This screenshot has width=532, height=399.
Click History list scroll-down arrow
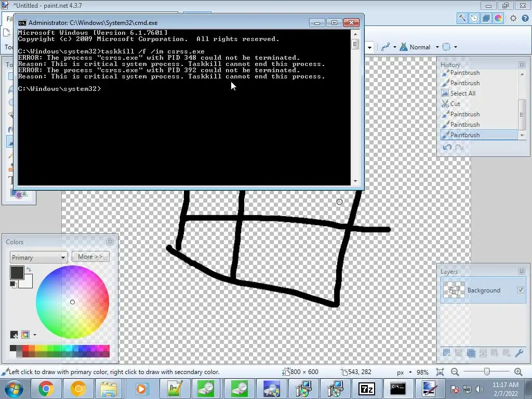pos(522,135)
